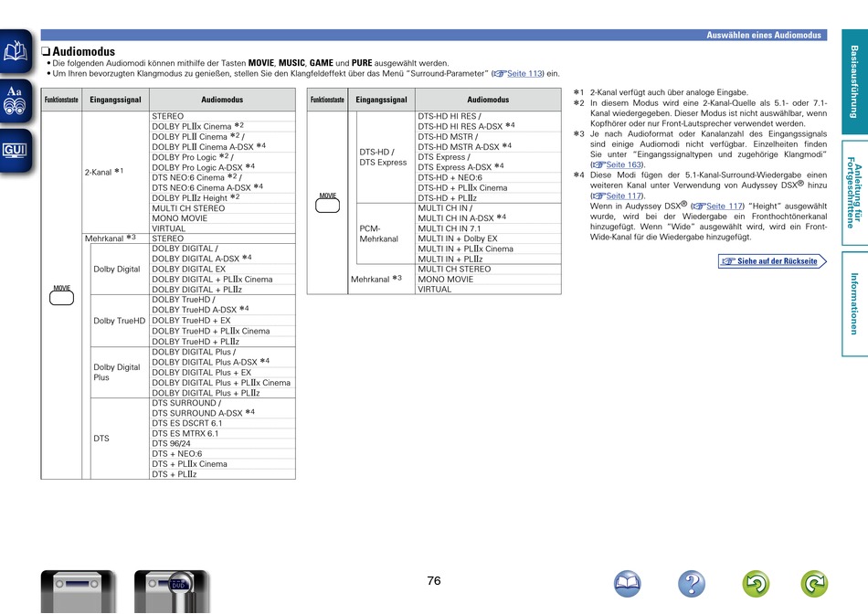This screenshot has width=868, height=614.
Task: Select DOLBY PLIIx Cinema row
Action: [222, 126]
